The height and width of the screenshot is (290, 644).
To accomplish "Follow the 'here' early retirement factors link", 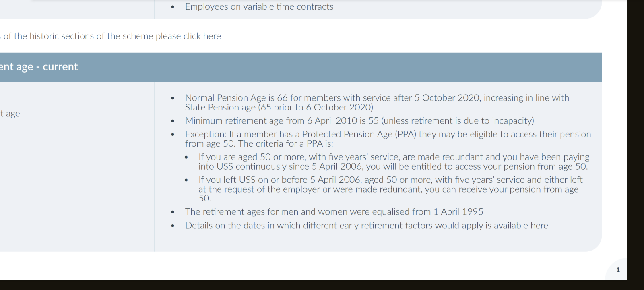I will coord(539,226).
